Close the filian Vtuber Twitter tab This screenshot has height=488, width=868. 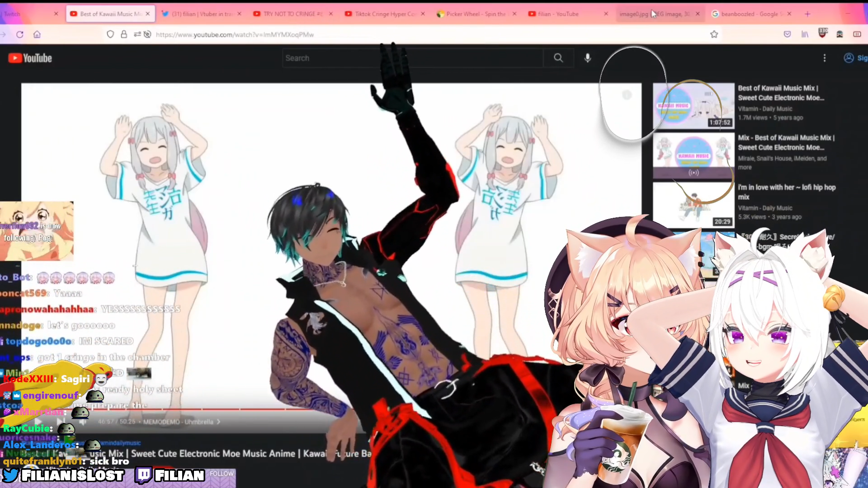239,14
